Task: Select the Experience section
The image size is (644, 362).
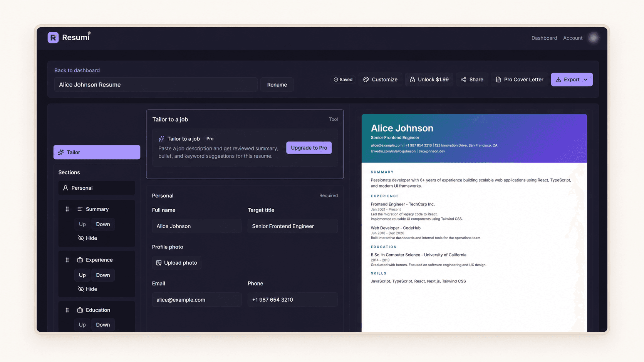Action: pos(99,260)
